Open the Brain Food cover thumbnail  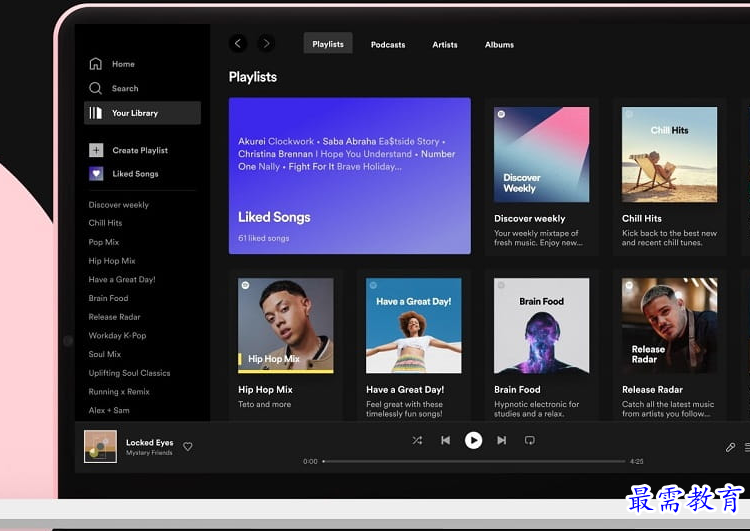pyautogui.click(x=541, y=326)
